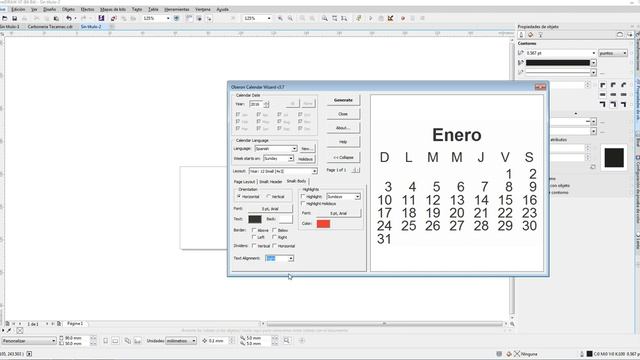
Task: Click the Zoom In magnifier icon
Action: pyautogui.click(x=280, y=18)
